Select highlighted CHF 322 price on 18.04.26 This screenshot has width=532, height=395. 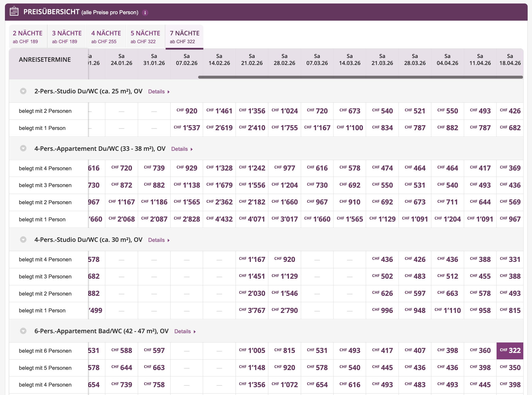[510, 351]
